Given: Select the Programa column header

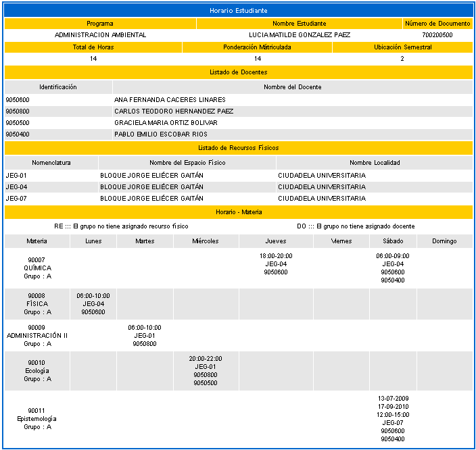Looking at the screenshot, I should click(x=100, y=24).
